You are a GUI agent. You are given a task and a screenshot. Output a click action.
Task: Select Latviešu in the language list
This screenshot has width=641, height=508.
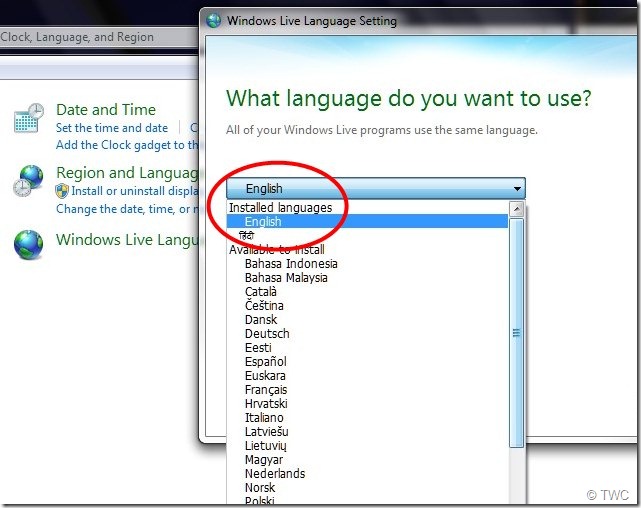(x=368, y=432)
